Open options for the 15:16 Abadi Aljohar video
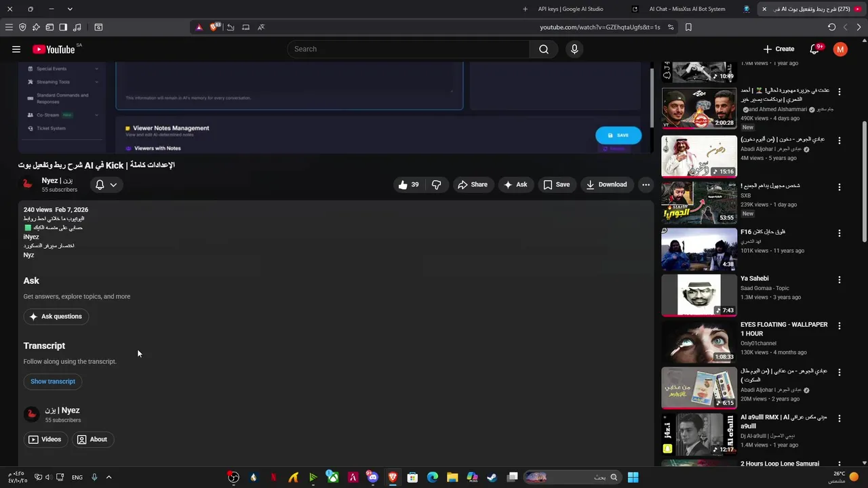The width and height of the screenshot is (868, 488). coord(839,140)
